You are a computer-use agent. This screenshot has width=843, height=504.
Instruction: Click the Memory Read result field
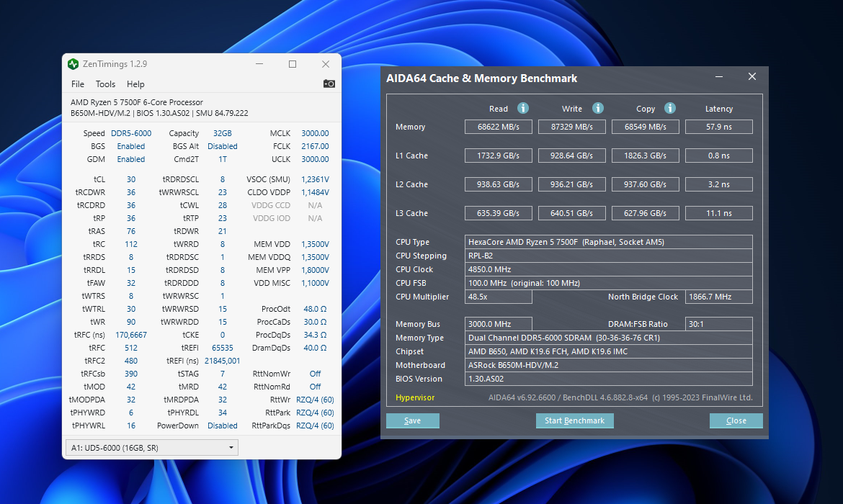[498, 127]
